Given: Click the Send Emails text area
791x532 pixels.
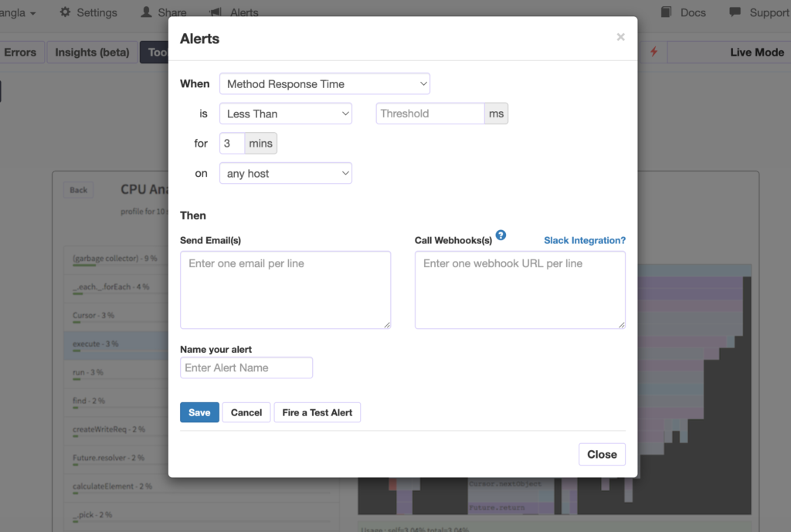Looking at the screenshot, I should pyautogui.click(x=285, y=290).
